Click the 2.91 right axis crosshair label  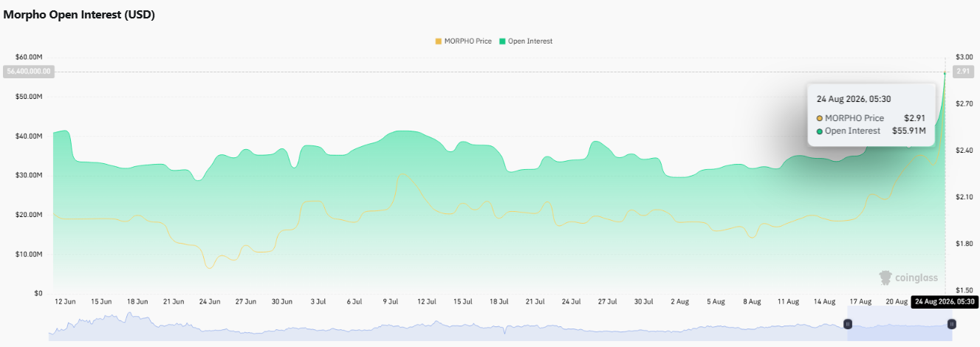coord(963,72)
